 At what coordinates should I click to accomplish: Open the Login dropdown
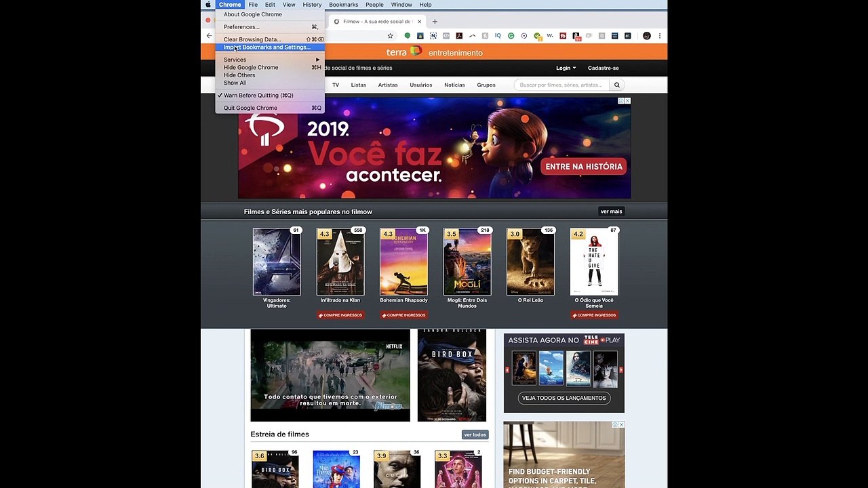(566, 68)
